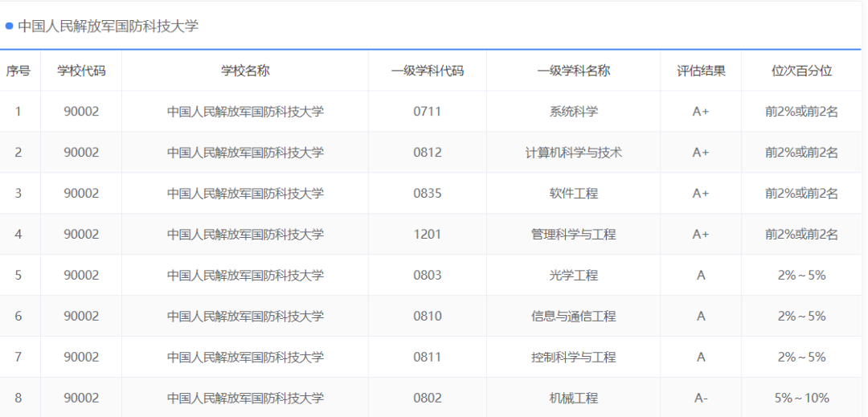Click 2%~5% in the 信息与通信工程 row

tap(801, 317)
